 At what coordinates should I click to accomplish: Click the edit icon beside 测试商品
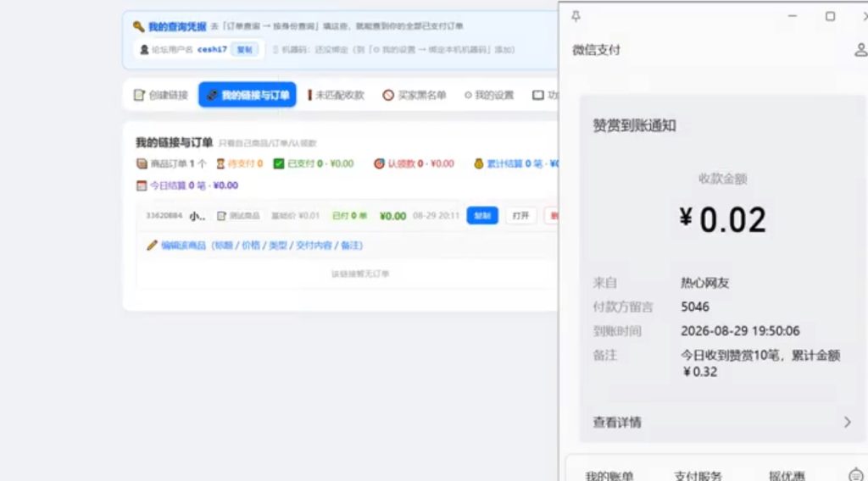[x=221, y=216]
